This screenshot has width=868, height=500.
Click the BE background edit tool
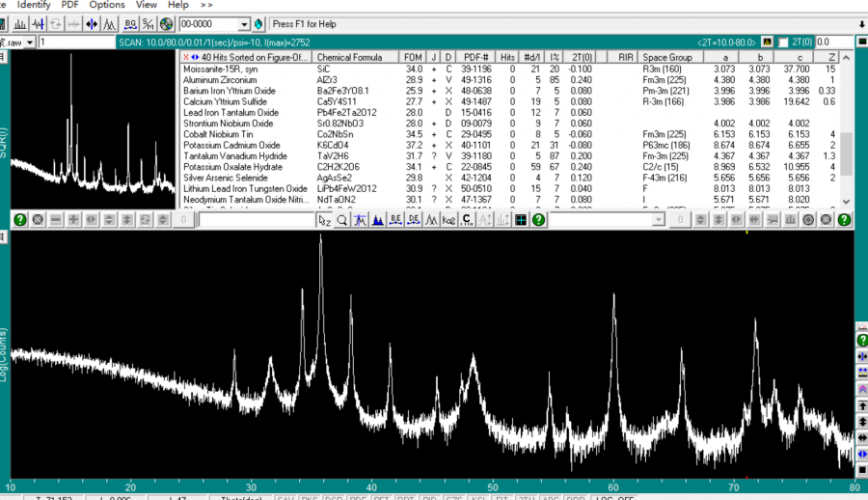pos(396,220)
